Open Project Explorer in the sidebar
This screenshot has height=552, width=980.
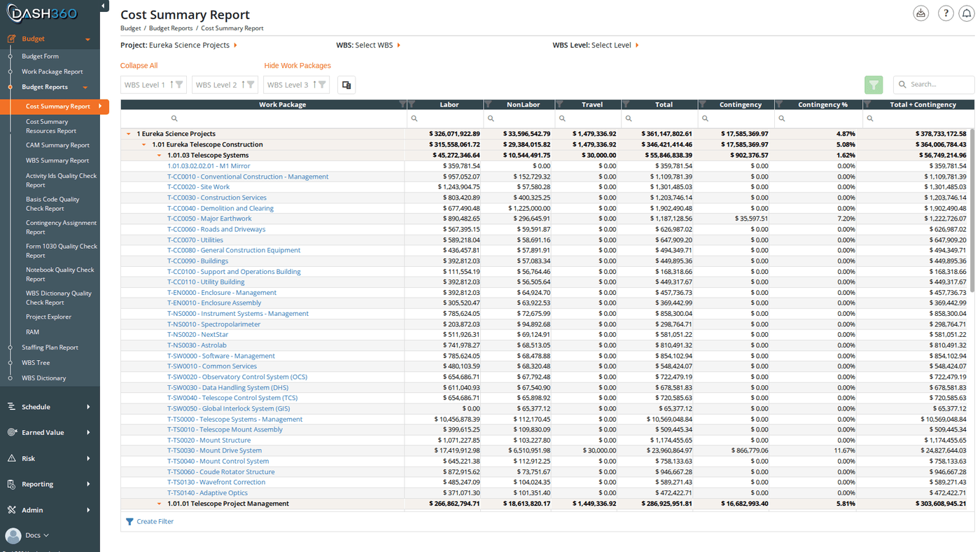coord(48,317)
